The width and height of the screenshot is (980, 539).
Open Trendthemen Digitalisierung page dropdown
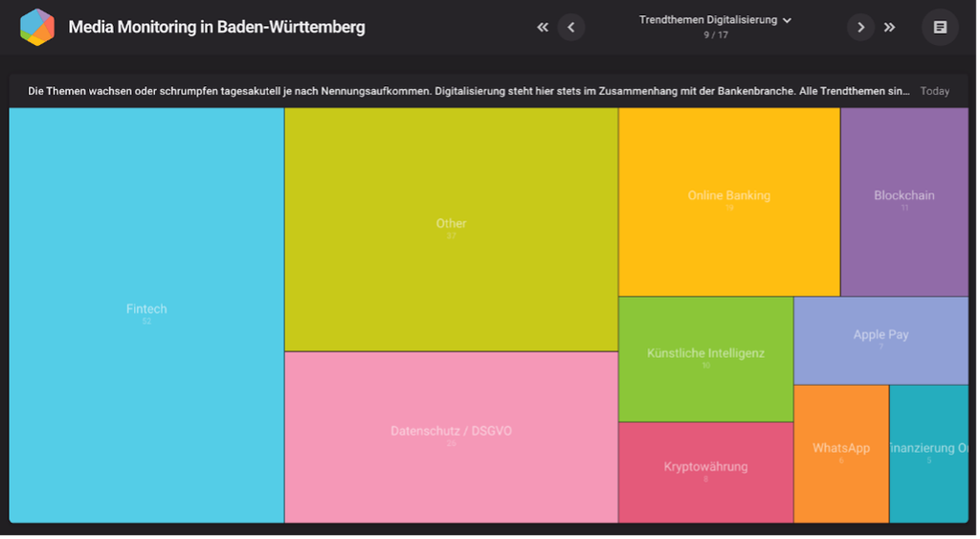click(x=715, y=20)
